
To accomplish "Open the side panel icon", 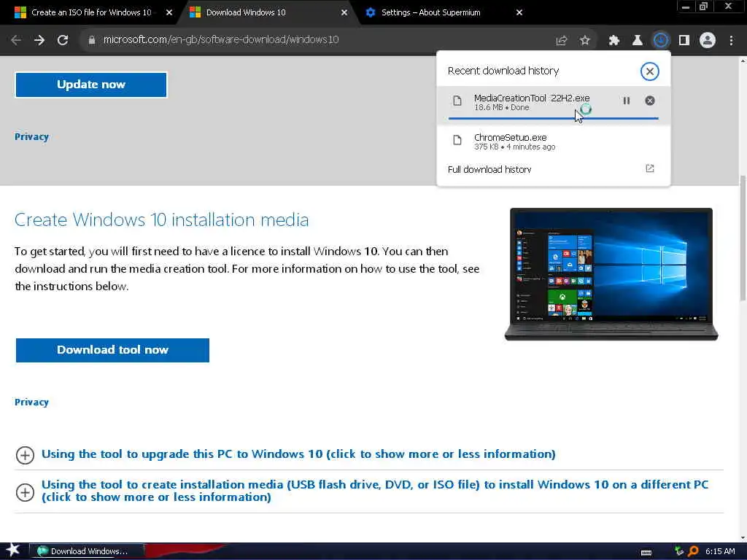I will [x=684, y=41].
